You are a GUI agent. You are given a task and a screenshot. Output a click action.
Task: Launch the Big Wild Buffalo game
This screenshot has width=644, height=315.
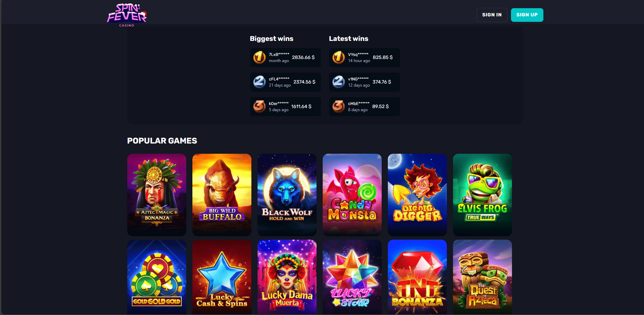222,195
